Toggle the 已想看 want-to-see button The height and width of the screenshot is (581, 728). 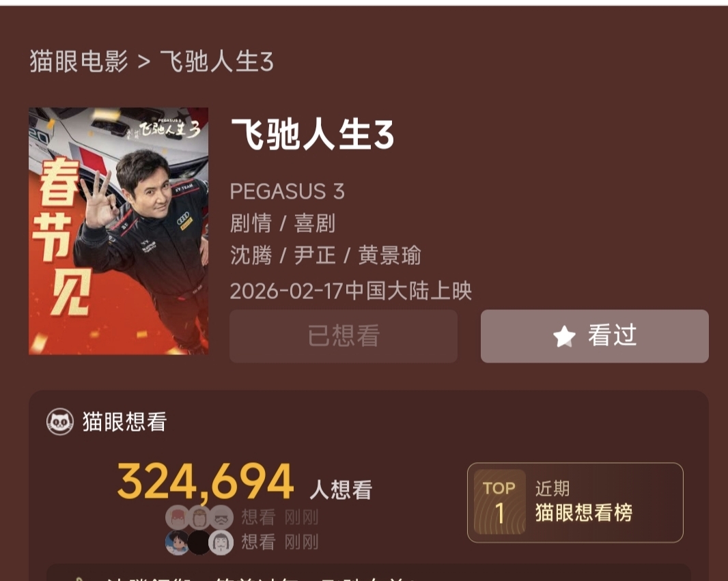(344, 336)
